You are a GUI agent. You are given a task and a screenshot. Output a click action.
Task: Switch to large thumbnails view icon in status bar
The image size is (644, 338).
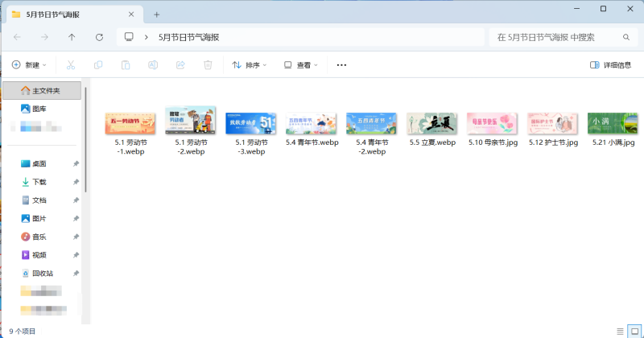[x=634, y=331]
